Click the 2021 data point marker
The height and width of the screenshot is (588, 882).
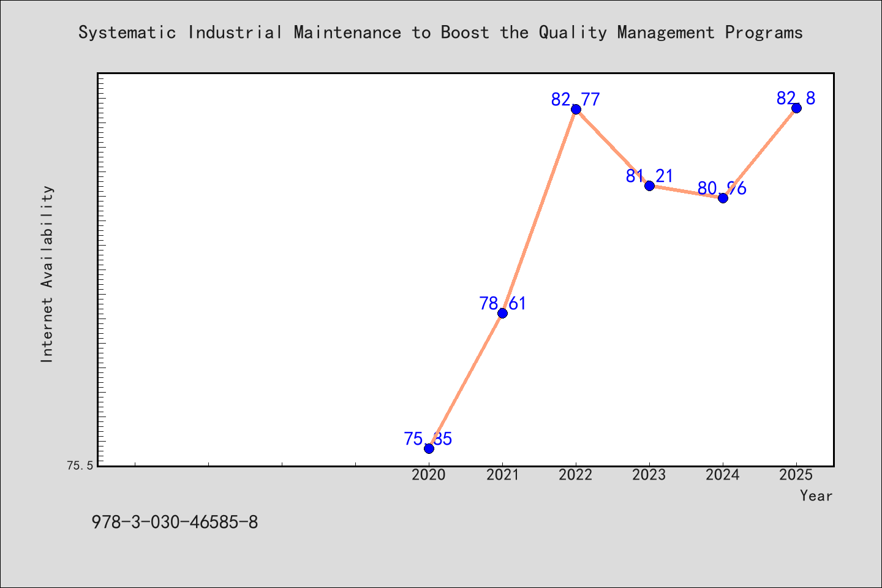(x=502, y=313)
